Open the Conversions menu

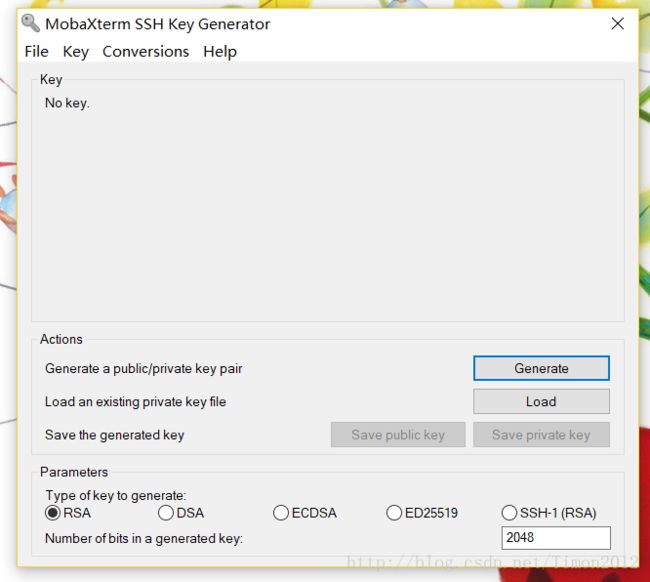[x=146, y=52]
